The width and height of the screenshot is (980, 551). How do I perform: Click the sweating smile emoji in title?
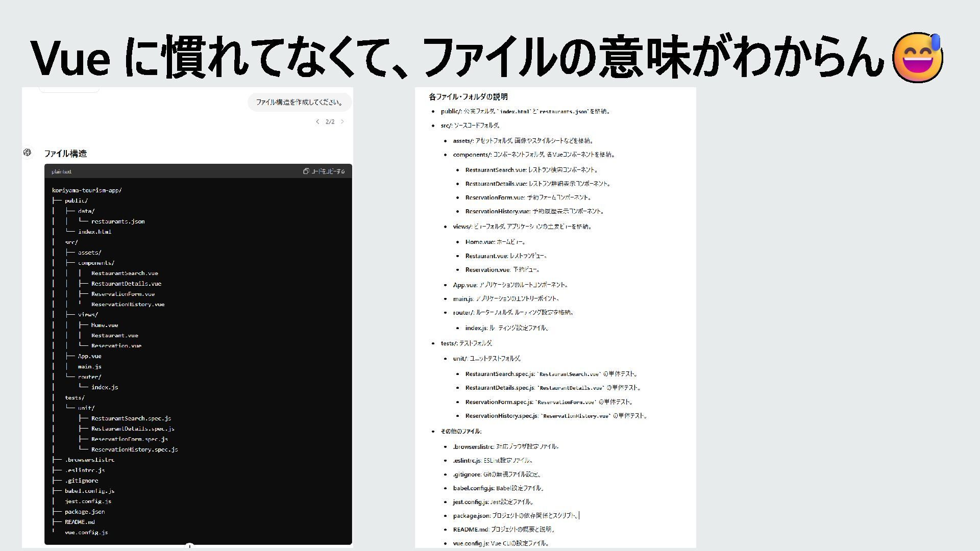tap(917, 58)
